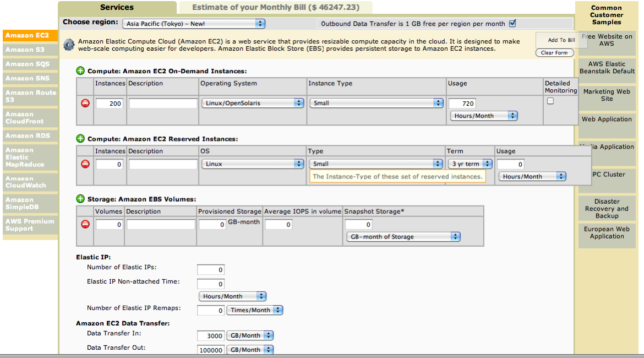Click Snapshot Storage field
The height and width of the screenshot is (358, 644).
pos(358,224)
